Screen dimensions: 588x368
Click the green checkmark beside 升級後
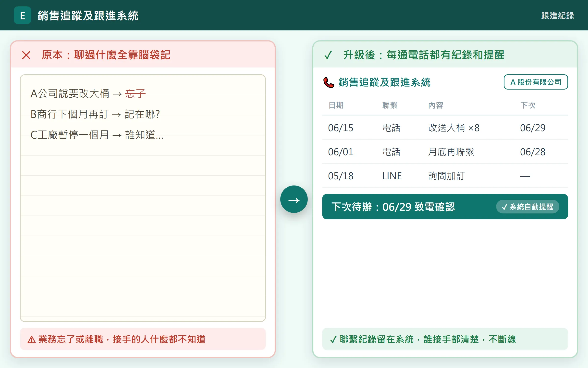(328, 55)
